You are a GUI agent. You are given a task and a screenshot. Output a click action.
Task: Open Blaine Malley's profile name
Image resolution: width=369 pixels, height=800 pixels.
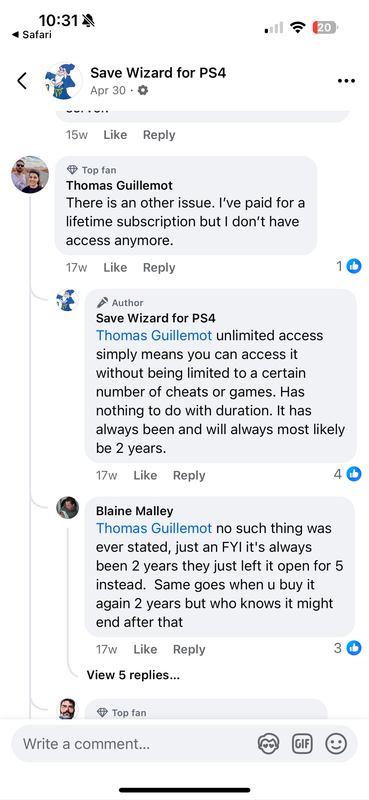coord(135,511)
